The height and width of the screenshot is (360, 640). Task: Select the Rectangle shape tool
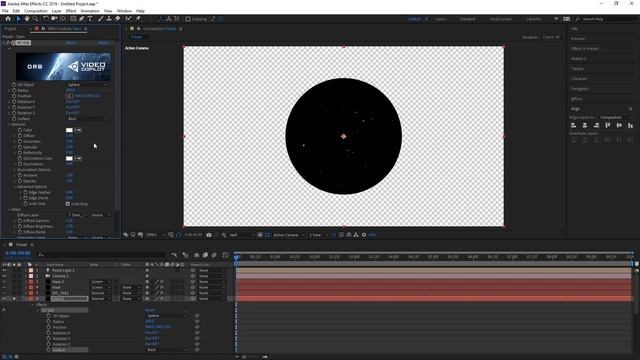coord(73,19)
